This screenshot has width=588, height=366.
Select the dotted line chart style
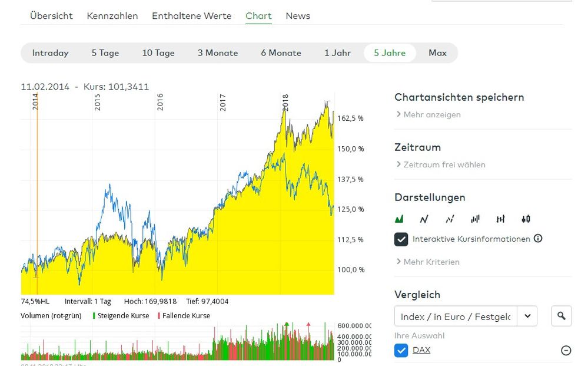click(449, 219)
